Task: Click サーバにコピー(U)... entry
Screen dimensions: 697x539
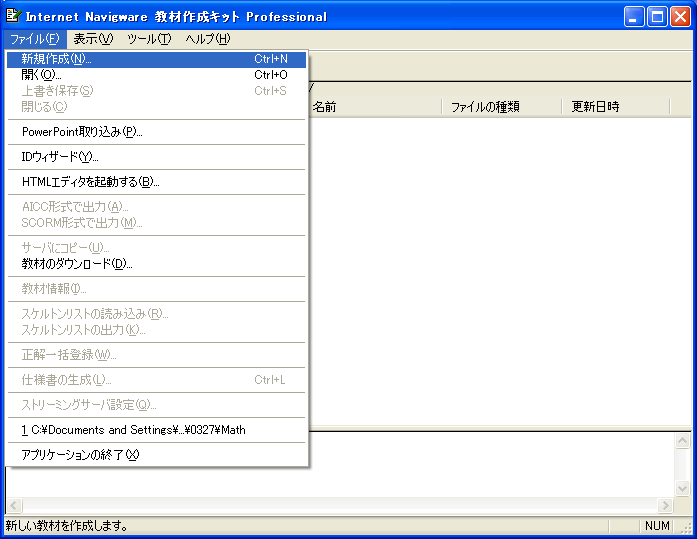Action: tap(156, 248)
